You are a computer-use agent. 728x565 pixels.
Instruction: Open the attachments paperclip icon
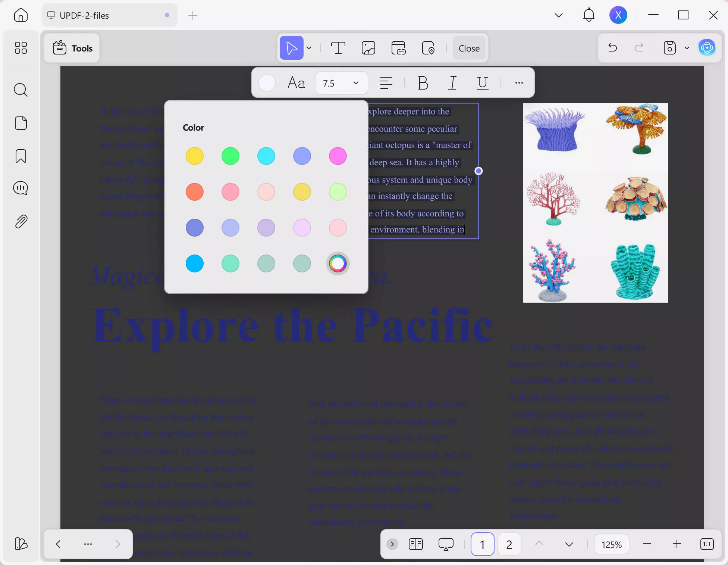pyautogui.click(x=21, y=222)
